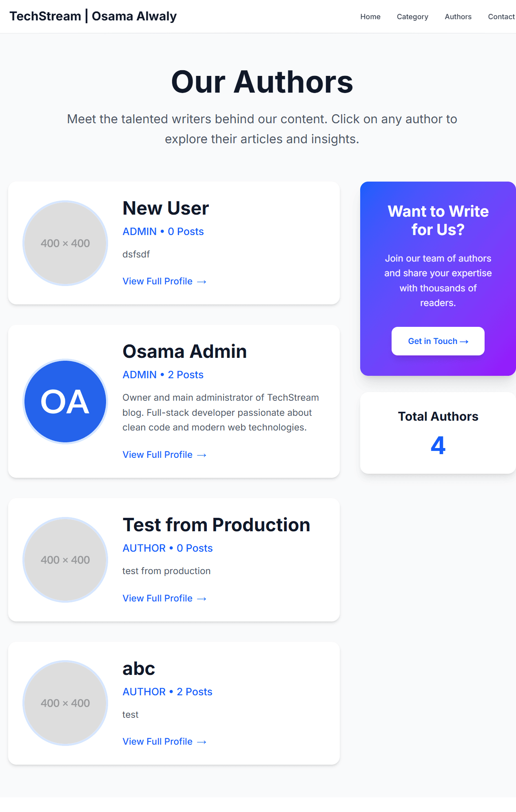
Task: Open the Contact page
Action: (x=501, y=17)
